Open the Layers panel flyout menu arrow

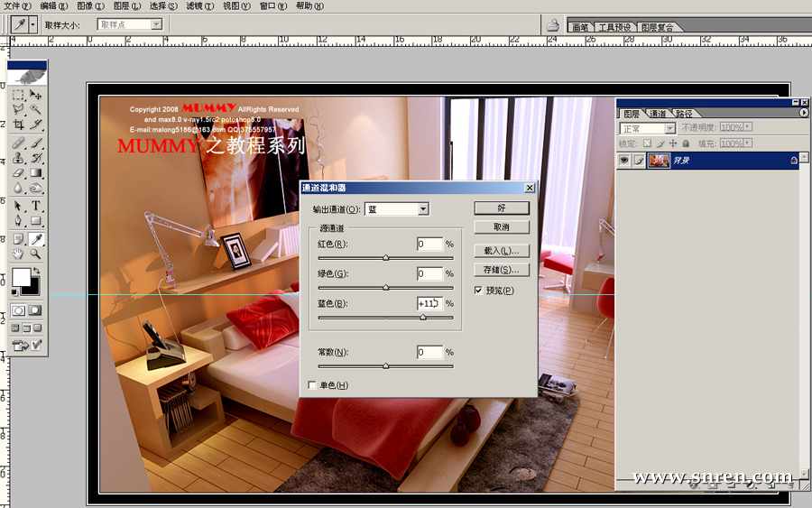803,113
